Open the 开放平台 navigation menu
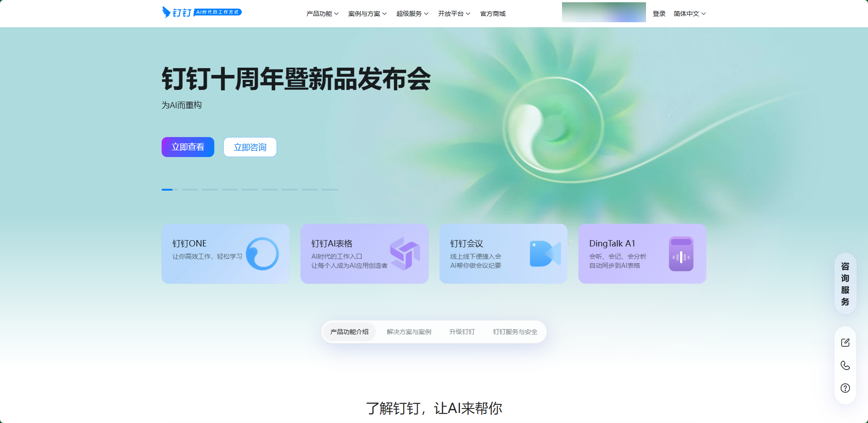The width and height of the screenshot is (868, 423). pos(454,14)
